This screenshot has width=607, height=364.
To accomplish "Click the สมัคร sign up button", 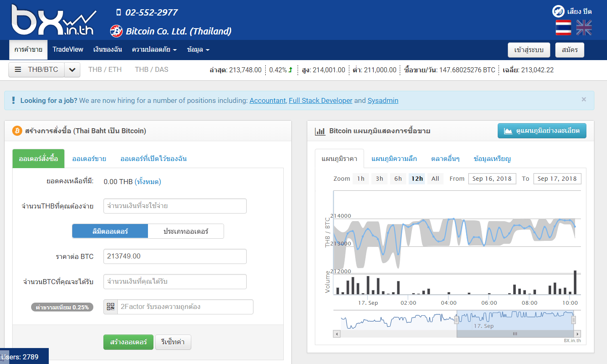I will (570, 50).
